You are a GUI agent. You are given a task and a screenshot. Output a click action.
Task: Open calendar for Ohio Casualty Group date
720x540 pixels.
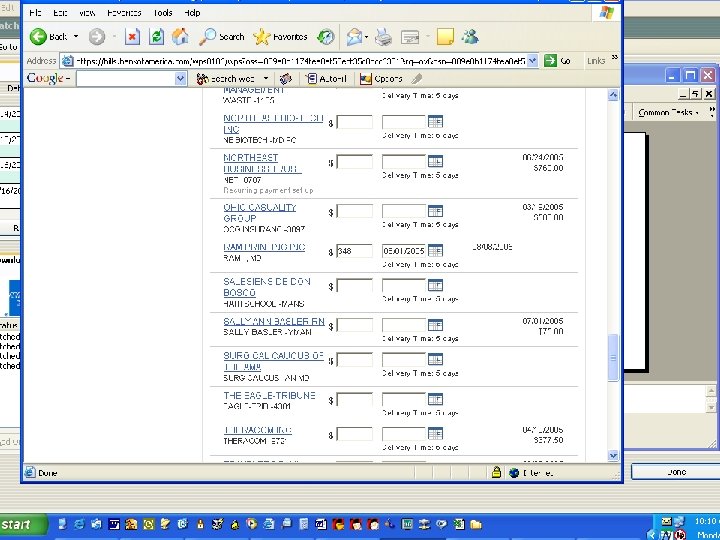435,211
